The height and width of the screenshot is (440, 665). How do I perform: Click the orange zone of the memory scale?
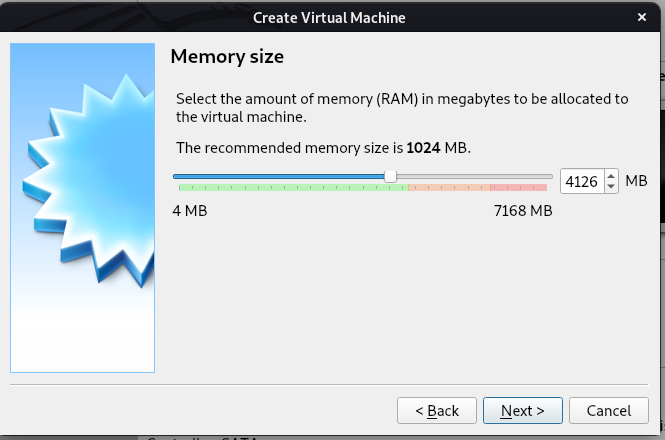point(450,187)
